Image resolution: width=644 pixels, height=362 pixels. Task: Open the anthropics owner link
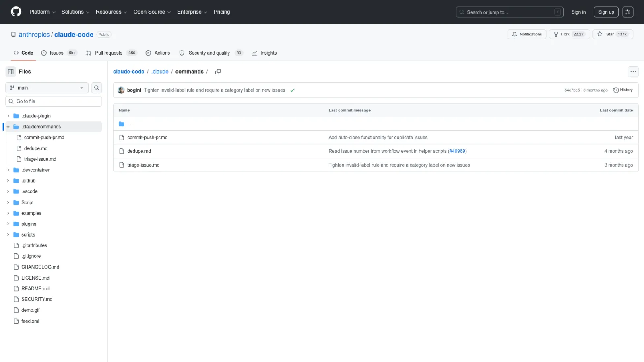tap(34, 35)
